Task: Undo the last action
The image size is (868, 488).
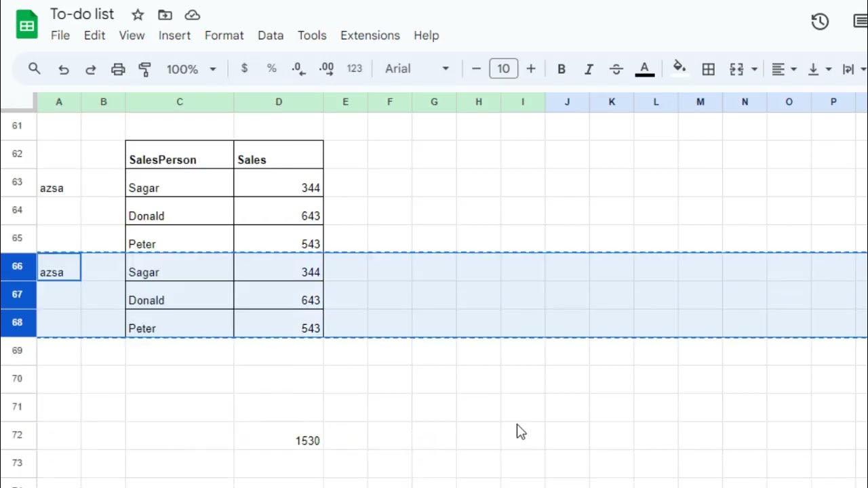Action: 63,69
